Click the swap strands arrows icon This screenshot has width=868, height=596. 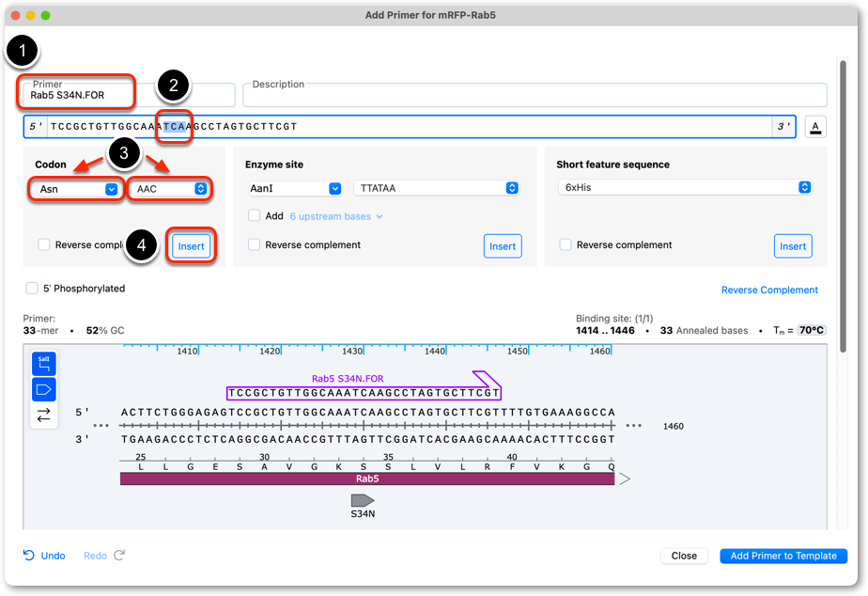[44, 415]
